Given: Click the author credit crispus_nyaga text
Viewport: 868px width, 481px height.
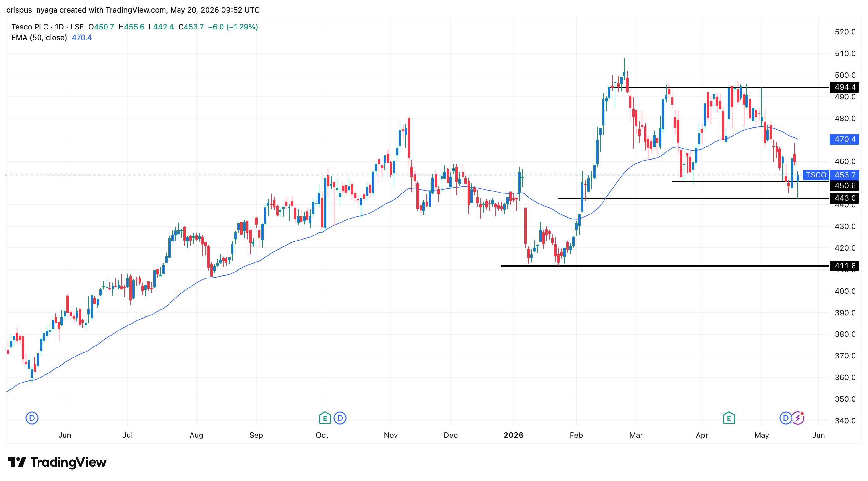Looking at the screenshot, I should 32,10.
